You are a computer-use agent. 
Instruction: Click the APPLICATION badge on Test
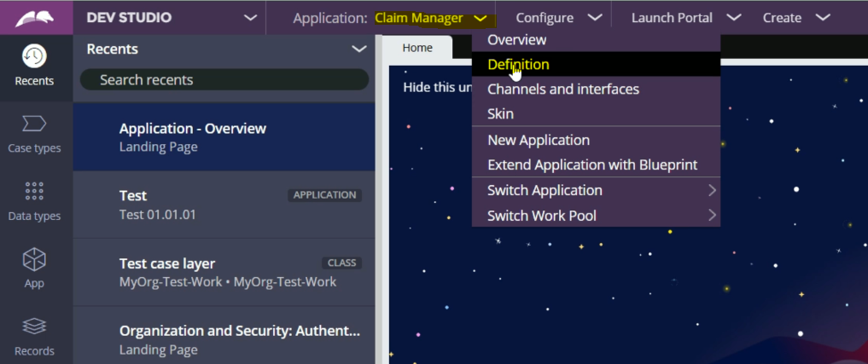point(325,194)
